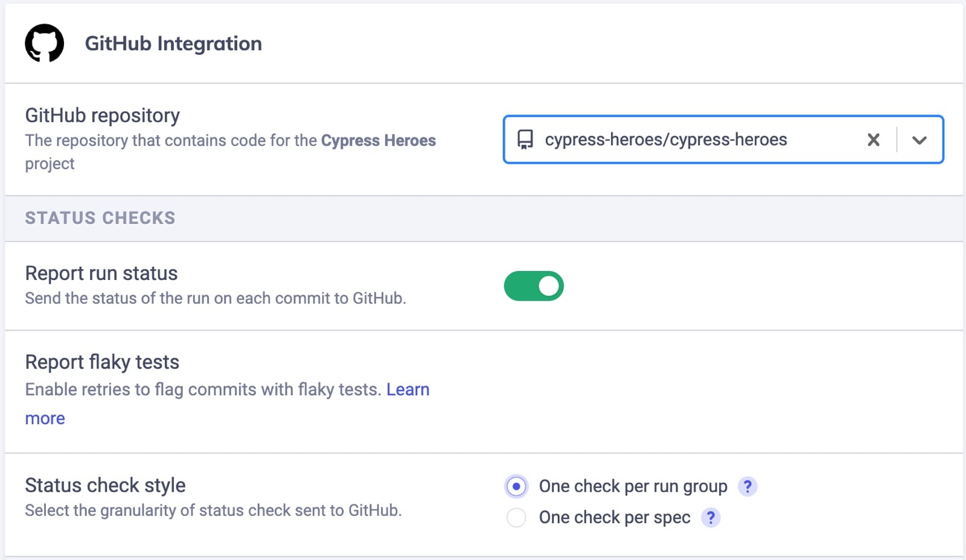Click the 'Report run status' setting label
The width and height of the screenshot is (966, 560).
[x=101, y=273]
